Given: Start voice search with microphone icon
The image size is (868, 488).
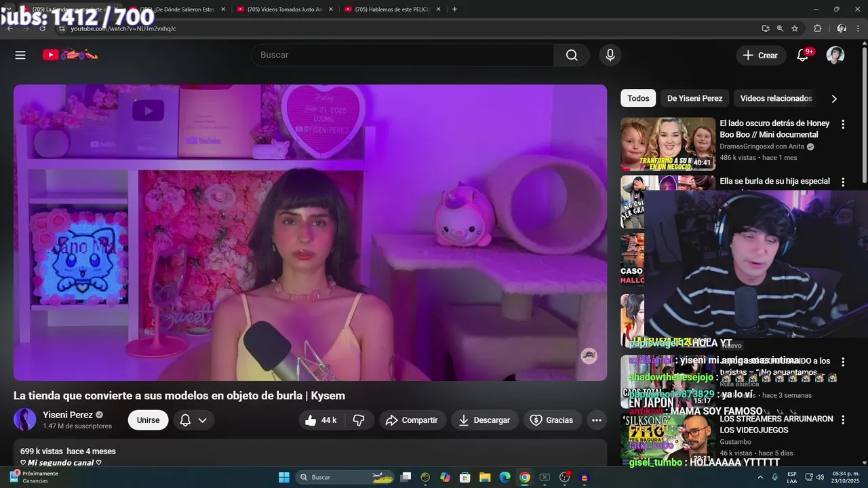Looking at the screenshot, I should [x=610, y=55].
